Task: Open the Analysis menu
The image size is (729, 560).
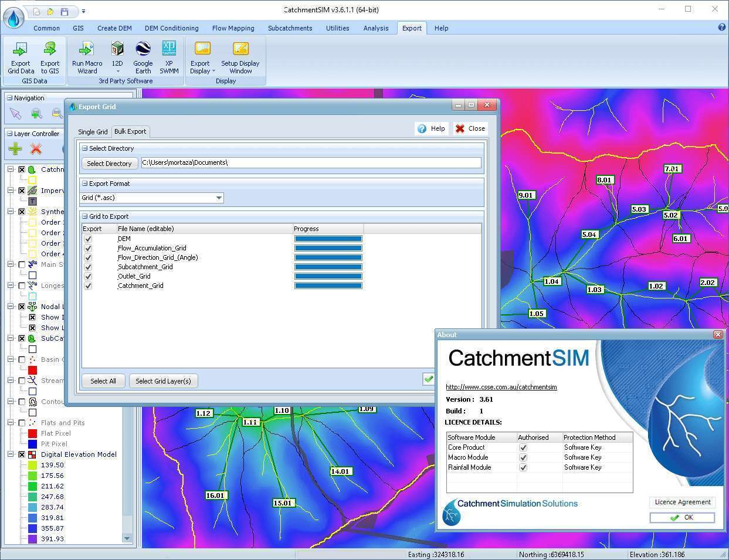Action: tap(375, 28)
